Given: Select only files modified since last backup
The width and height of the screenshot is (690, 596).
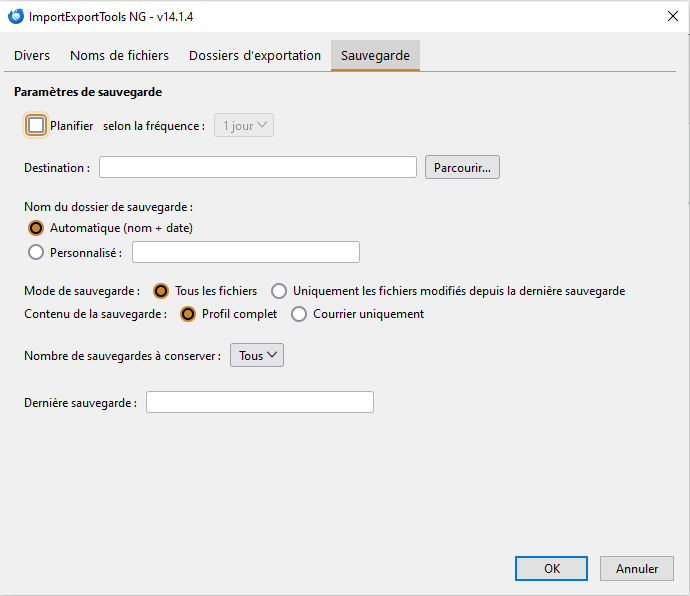Looking at the screenshot, I should [278, 291].
